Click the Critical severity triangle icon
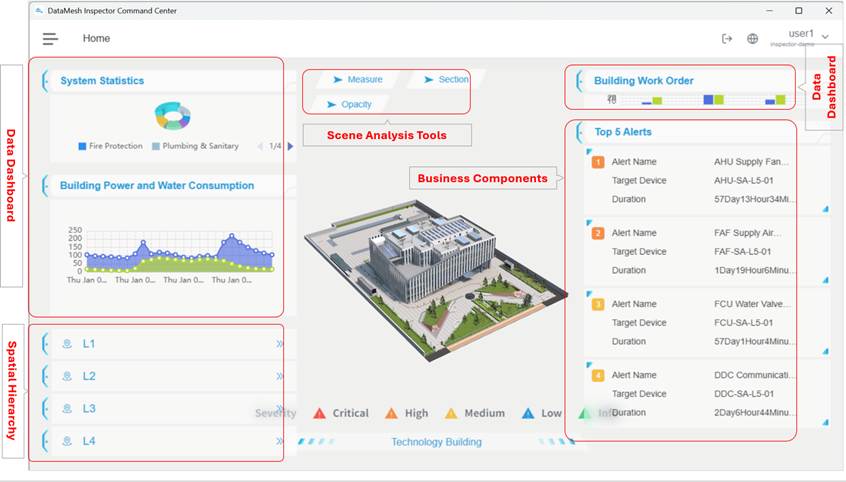The height and width of the screenshot is (482, 846). tap(320, 413)
